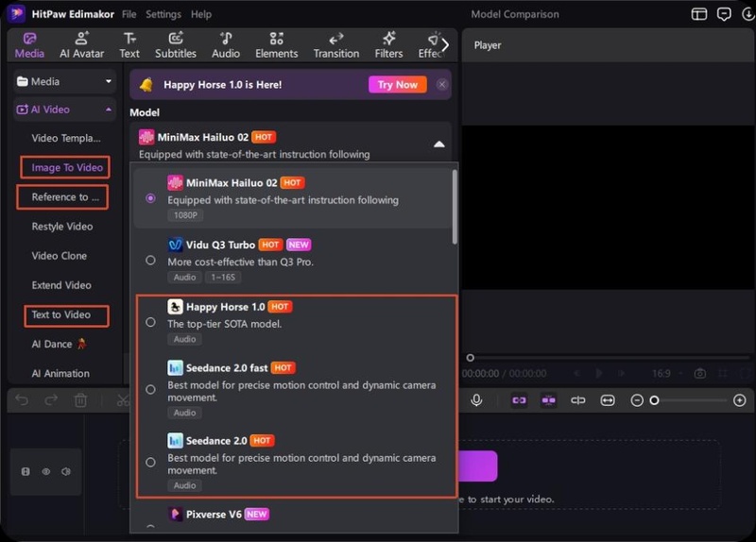Click the Happy Horse 1.0 horse icon
756x542 pixels.
(x=175, y=307)
